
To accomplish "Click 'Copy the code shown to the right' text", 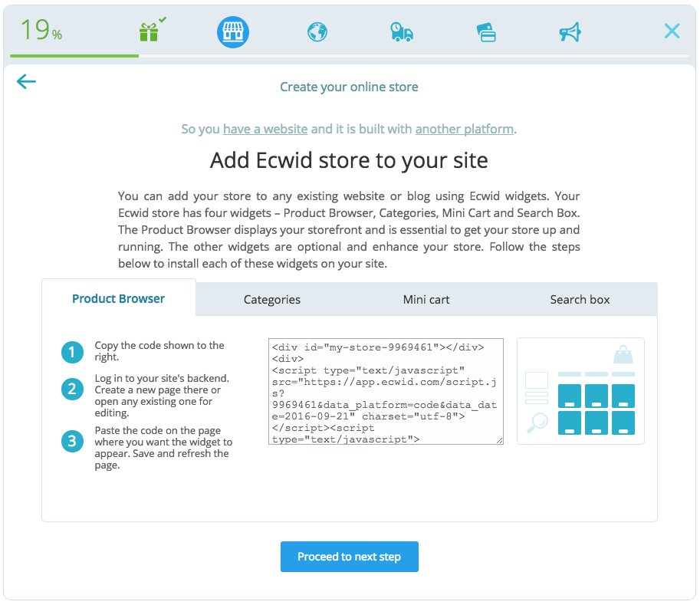I will coord(159,351).
